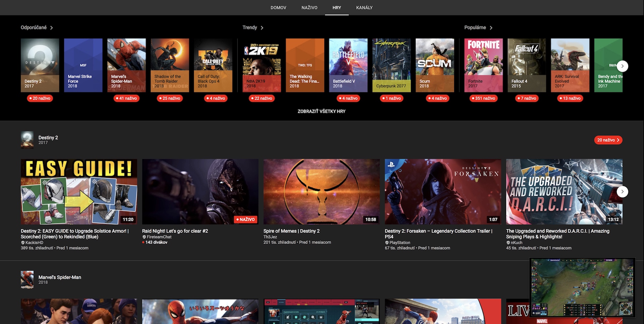Image resolution: width=644 pixels, height=324 pixels.
Task: Open The Walking Dead game card
Action: tap(305, 65)
